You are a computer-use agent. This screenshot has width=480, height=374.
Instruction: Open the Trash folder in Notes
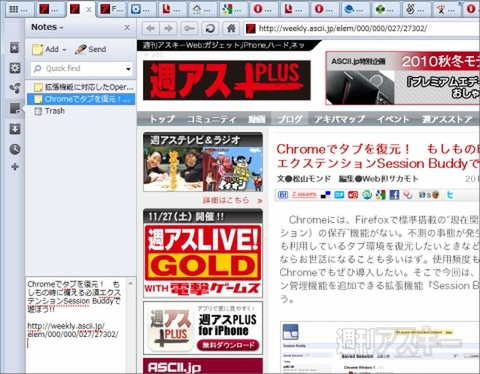coord(55,111)
